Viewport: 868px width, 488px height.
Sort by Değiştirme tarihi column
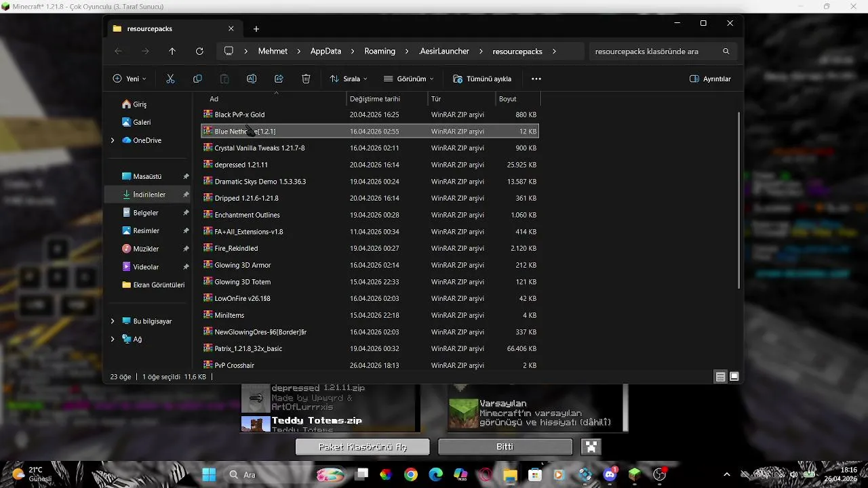(x=387, y=99)
